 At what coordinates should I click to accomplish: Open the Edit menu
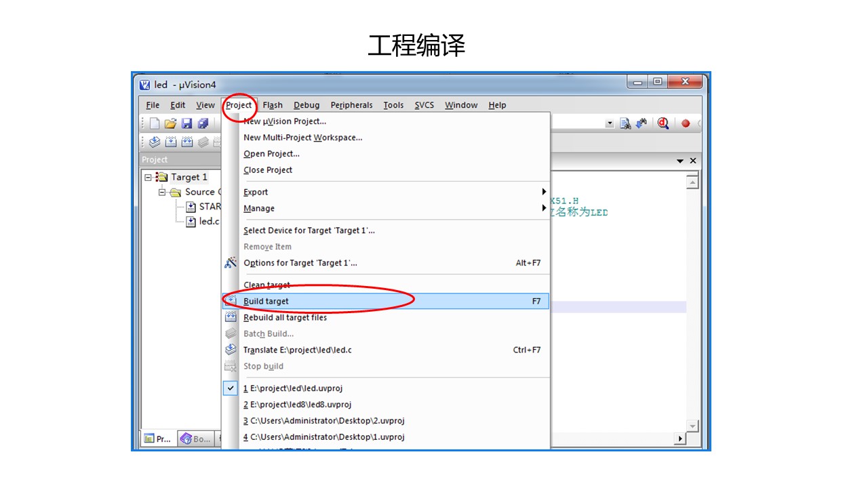(178, 105)
